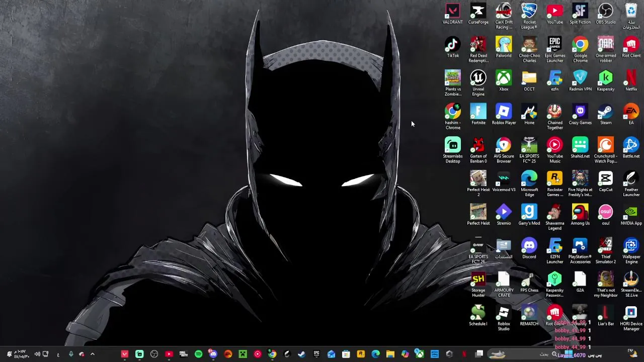Screen dimensions: 644x362
Task: Select the Choo-Choo Charles desktop icon
Action: [x=529, y=50]
